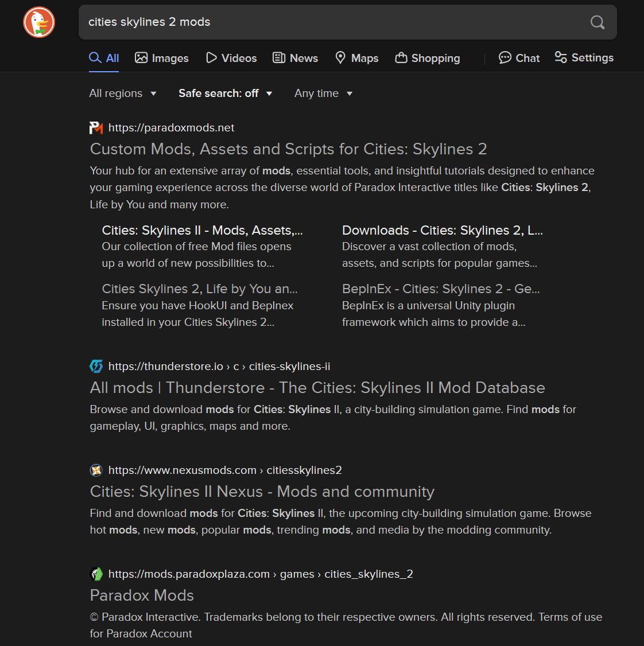Switch to the Videos tab
644x646 pixels.
[x=231, y=58]
